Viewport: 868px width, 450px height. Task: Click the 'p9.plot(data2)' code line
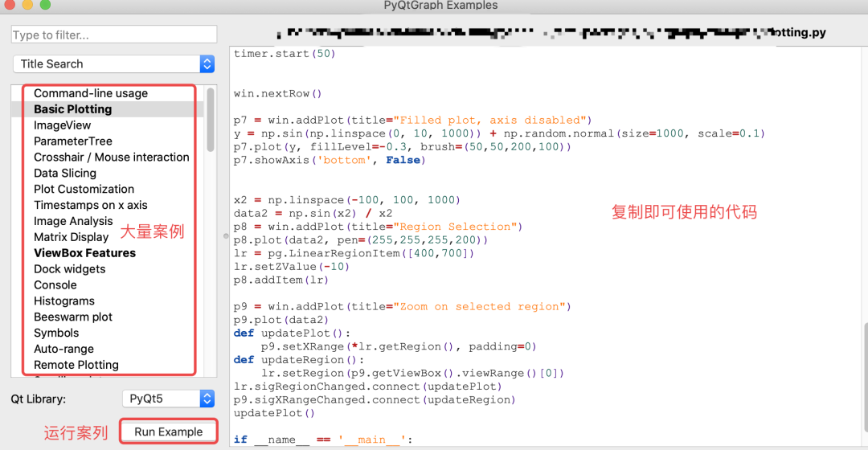pyautogui.click(x=281, y=320)
